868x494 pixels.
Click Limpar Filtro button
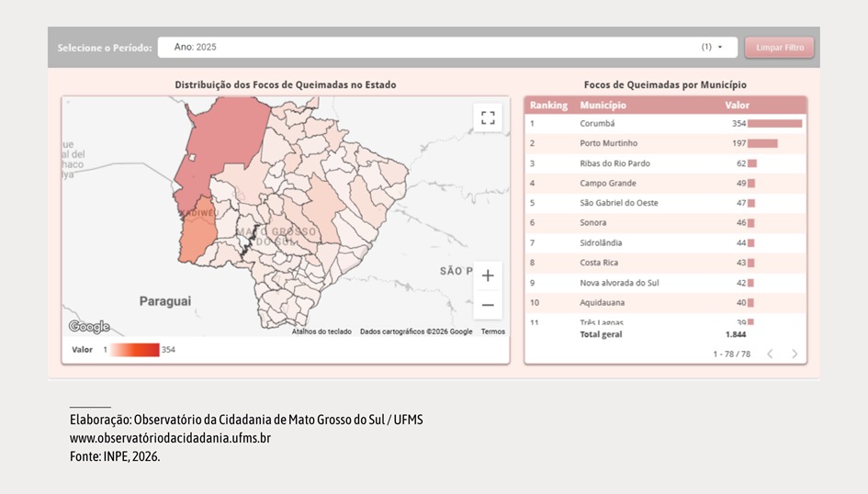(780, 48)
